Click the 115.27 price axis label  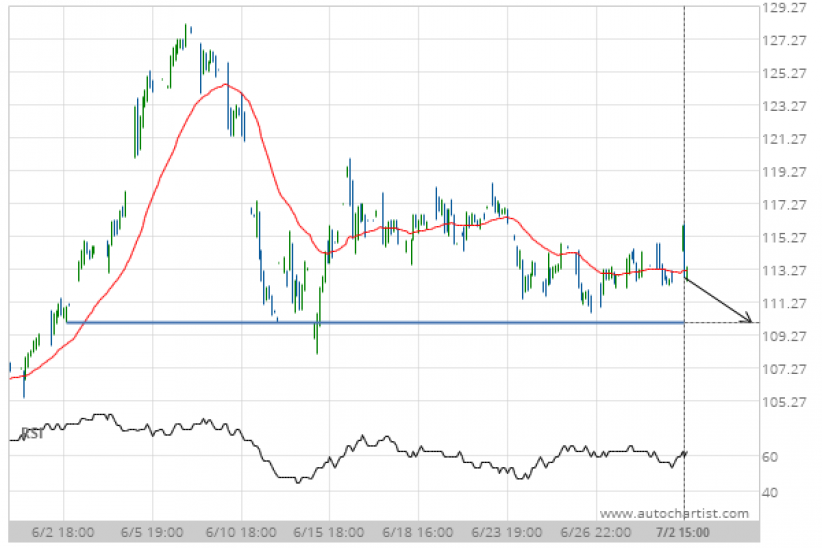pos(784,238)
